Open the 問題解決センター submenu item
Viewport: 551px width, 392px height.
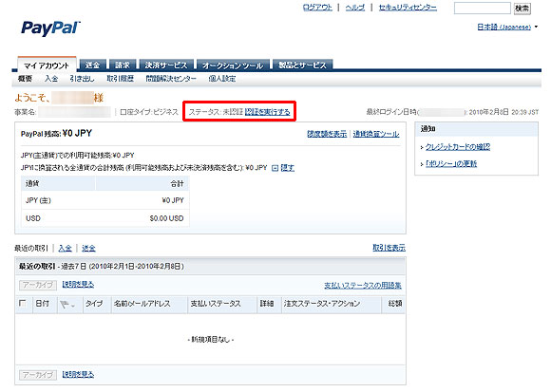pyautogui.click(x=171, y=79)
